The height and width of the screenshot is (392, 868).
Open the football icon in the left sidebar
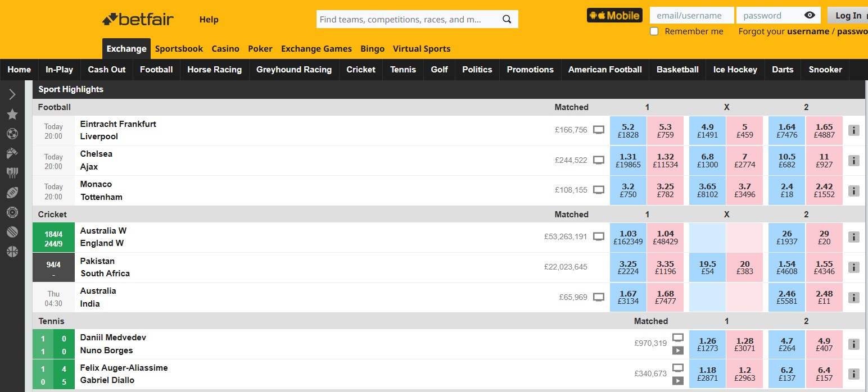12,134
